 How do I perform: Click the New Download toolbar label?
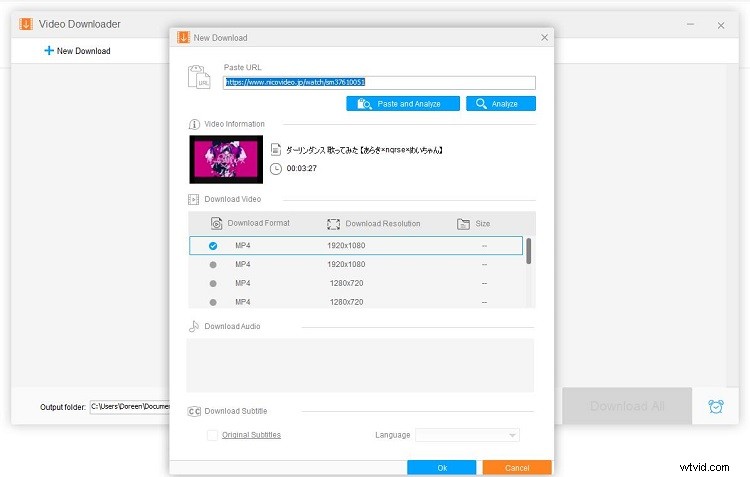[84, 51]
